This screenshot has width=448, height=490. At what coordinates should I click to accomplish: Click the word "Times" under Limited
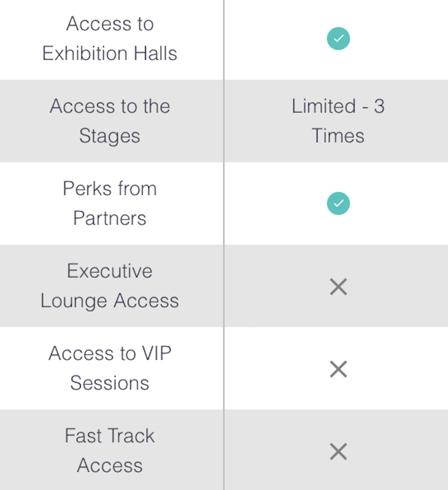tap(338, 136)
